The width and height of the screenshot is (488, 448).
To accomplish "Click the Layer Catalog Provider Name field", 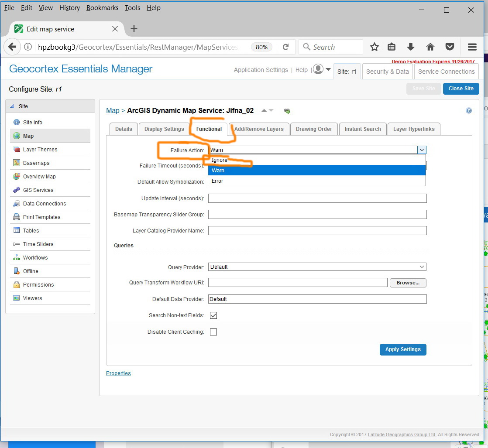I will pyautogui.click(x=317, y=231).
